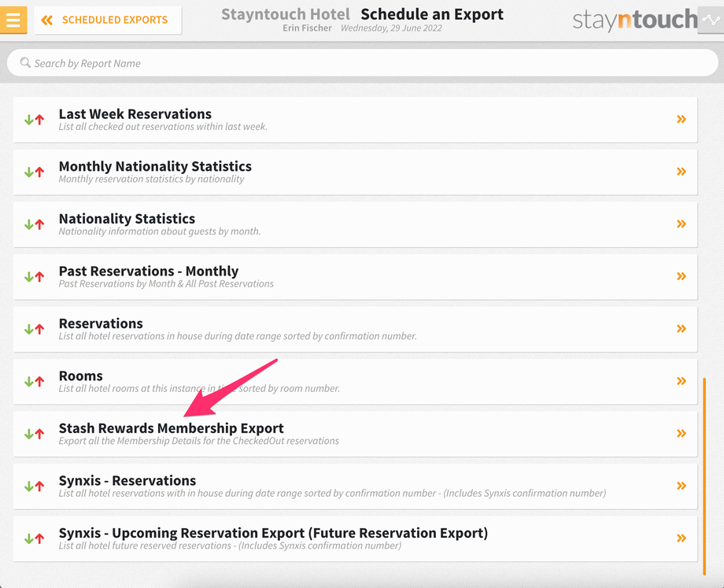Screen dimensions: 724x588
Task: Click the staynTouch logo
Action: pyautogui.click(x=635, y=20)
